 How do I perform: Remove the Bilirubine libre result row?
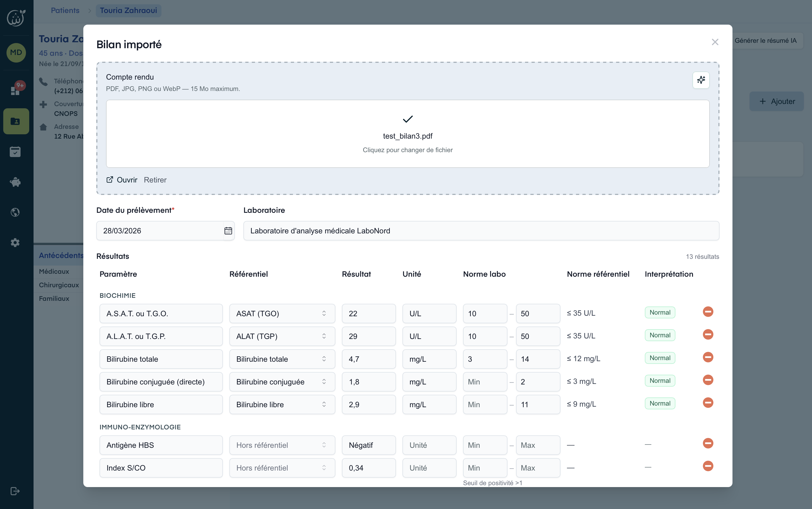click(708, 403)
